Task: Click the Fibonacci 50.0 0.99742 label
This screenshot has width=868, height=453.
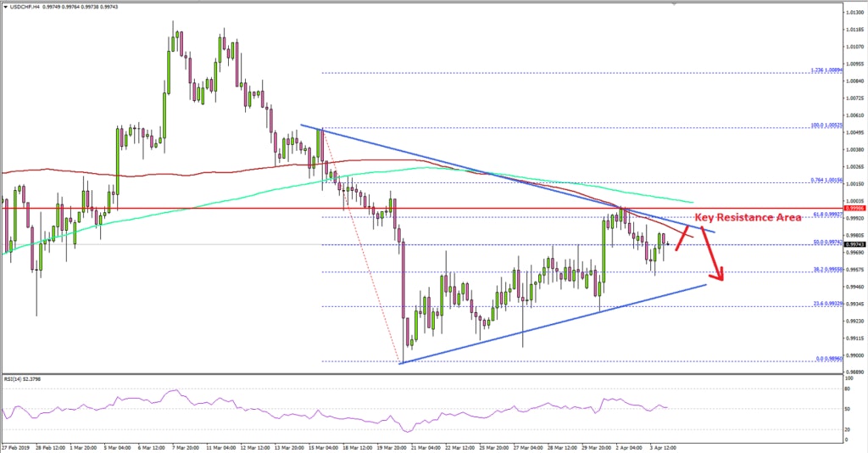Action: (827, 242)
